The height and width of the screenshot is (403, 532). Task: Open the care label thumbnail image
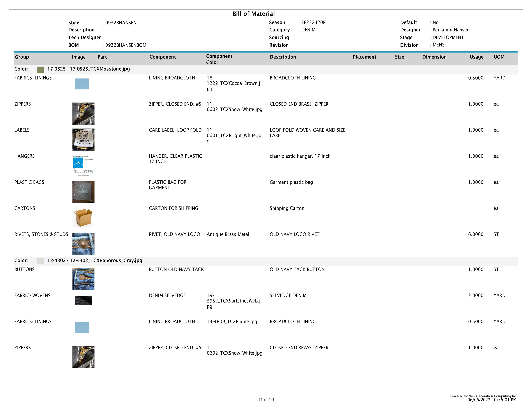click(x=83, y=139)
